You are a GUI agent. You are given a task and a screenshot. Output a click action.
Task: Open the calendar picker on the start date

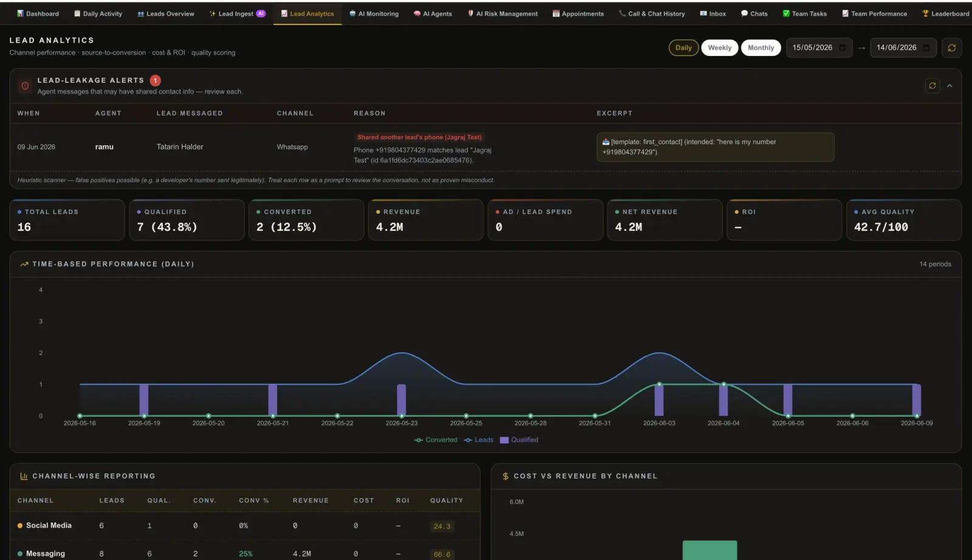coord(842,48)
